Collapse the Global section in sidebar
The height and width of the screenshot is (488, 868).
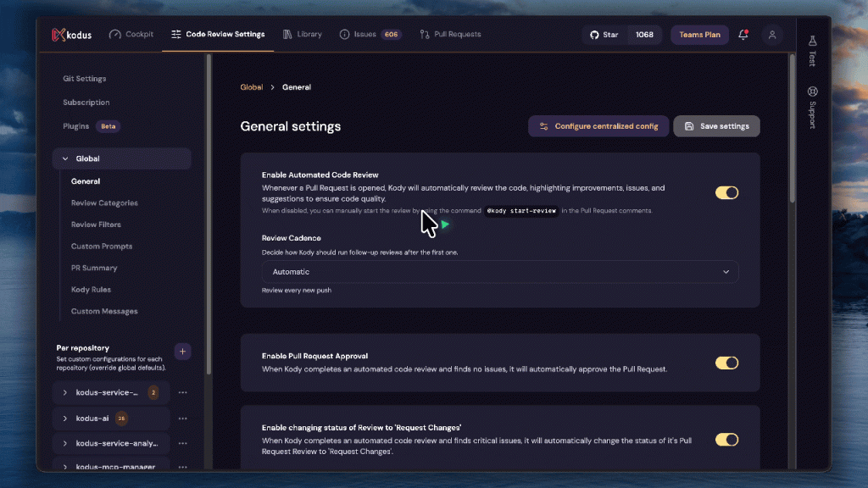click(x=65, y=158)
